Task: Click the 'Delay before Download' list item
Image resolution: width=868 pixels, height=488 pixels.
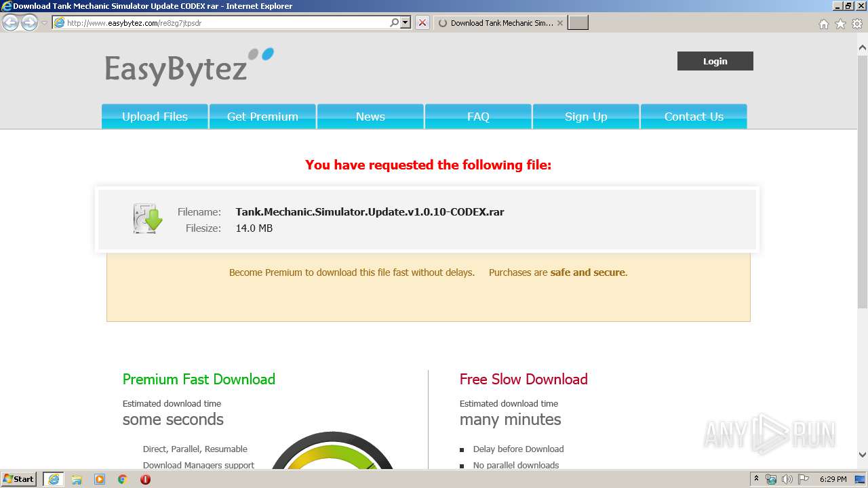Action: (518, 449)
